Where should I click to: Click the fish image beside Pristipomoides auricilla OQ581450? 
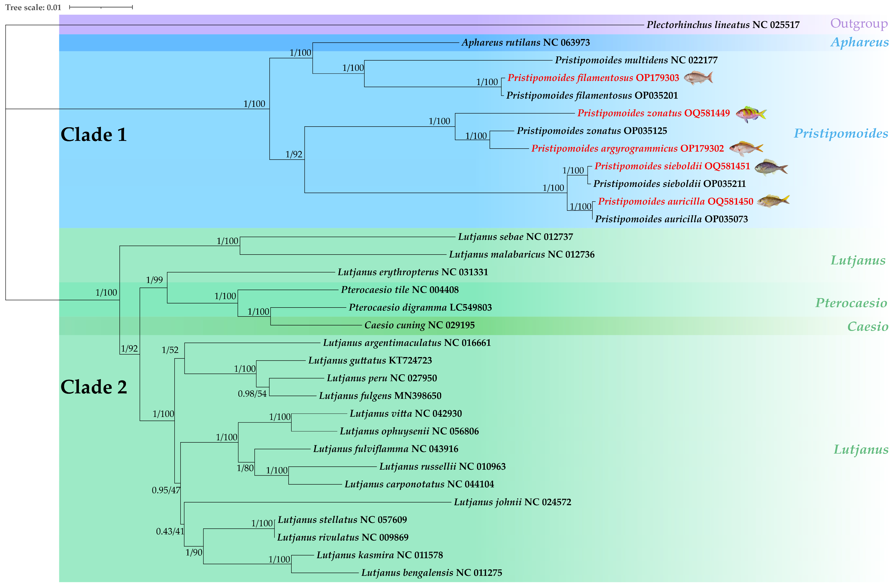click(773, 201)
